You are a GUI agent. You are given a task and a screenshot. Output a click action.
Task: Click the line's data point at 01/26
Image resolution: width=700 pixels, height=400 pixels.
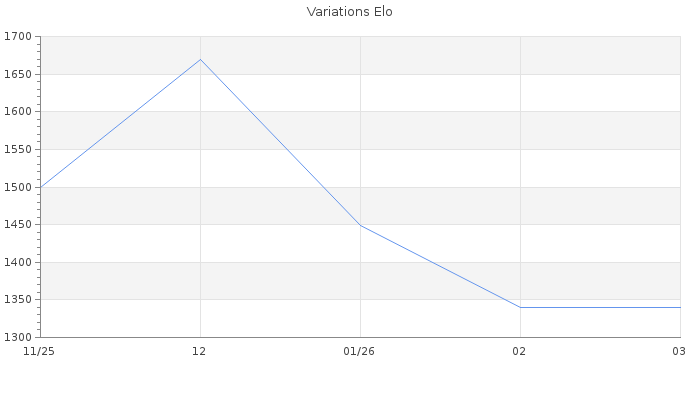click(360, 225)
